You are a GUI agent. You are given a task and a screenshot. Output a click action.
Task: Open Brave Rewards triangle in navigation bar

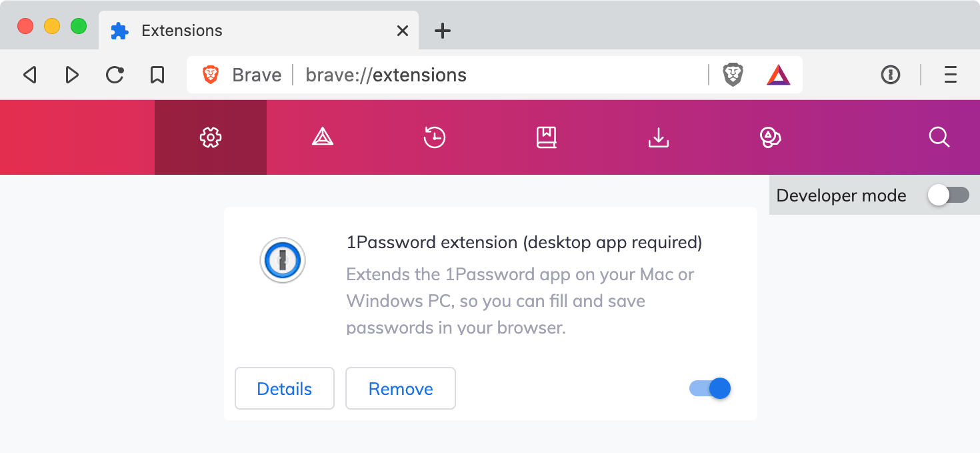pos(323,137)
